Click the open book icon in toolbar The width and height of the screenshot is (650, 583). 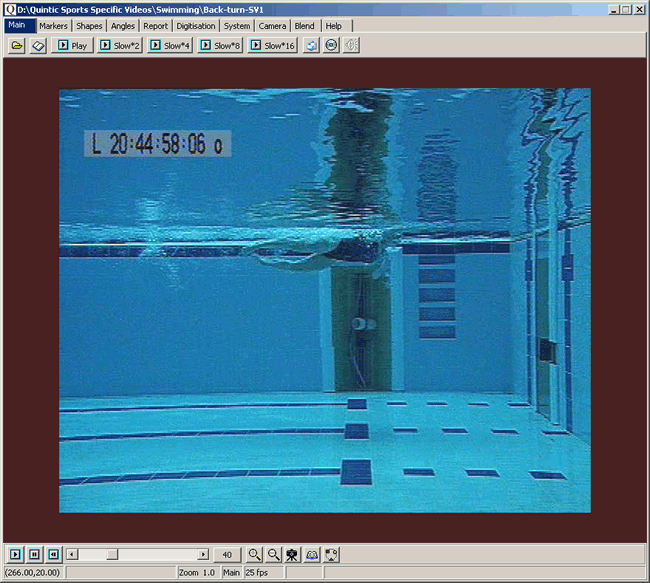(x=38, y=45)
